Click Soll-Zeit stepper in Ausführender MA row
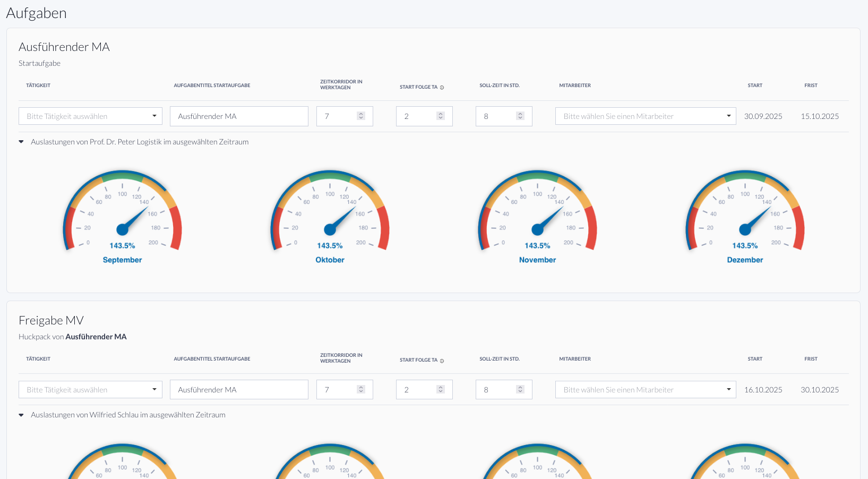Image resolution: width=868 pixels, height=479 pixels. coord(520,116)
